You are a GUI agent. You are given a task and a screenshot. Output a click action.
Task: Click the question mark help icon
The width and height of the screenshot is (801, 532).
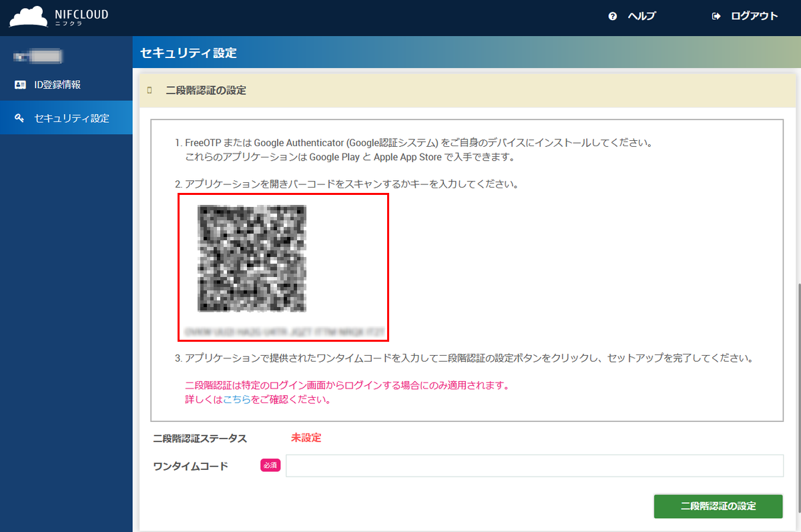pos(613,17)
